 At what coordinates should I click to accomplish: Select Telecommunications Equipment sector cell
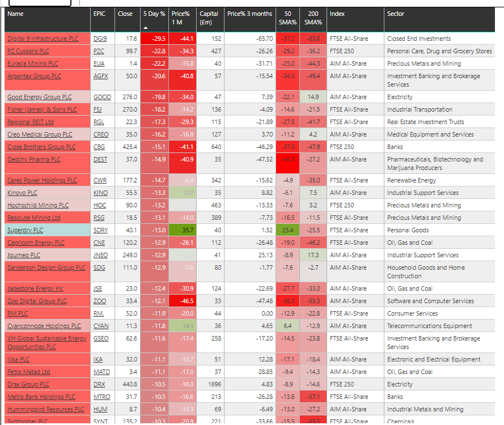pyautogui.click(x=439, y=326)
